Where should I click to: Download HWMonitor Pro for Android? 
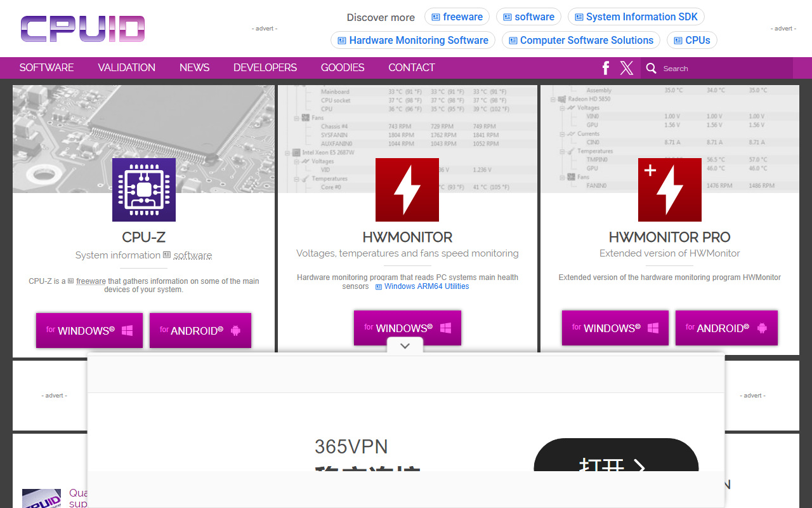click(726, 328)
